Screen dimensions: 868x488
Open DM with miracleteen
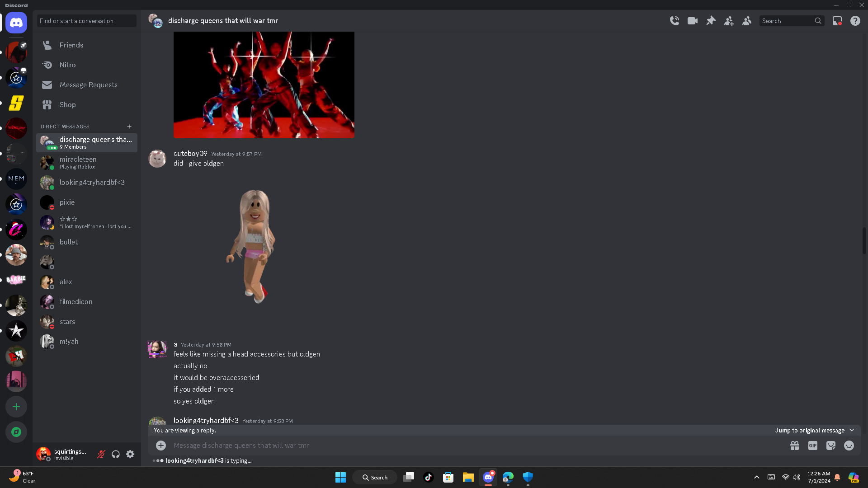pyautogui.click(x=86, y=163)
